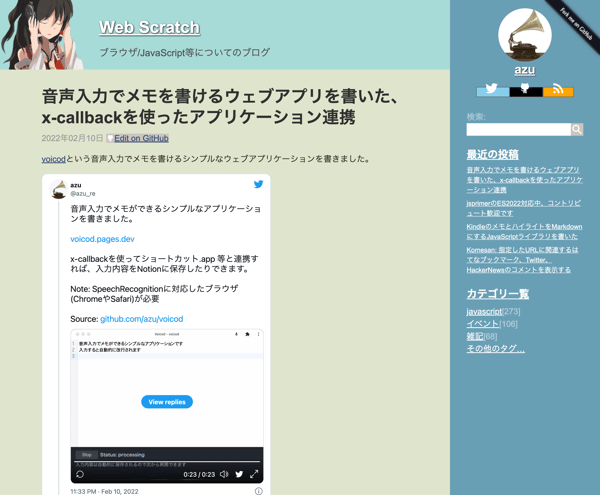Image resolution: width=600 pixels, height=495 pixels.
Task: Click the search input field
Action: click(518, 130)
